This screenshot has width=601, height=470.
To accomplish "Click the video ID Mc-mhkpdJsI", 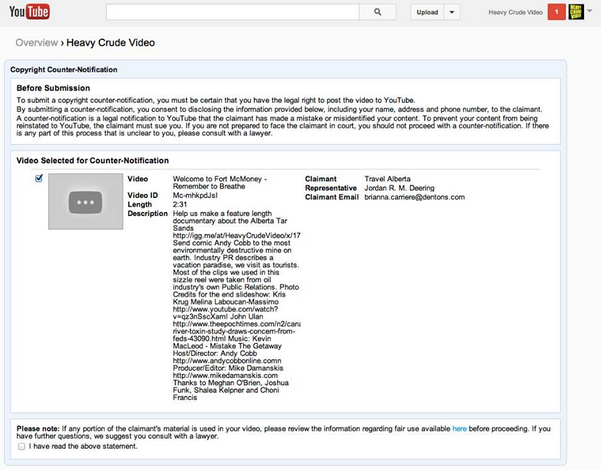I will [195, 195].
